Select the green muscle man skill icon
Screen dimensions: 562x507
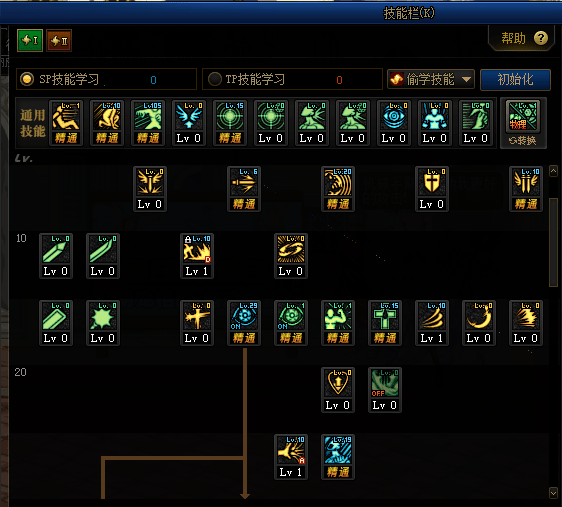pyautogui.click(x=338, y=322)
